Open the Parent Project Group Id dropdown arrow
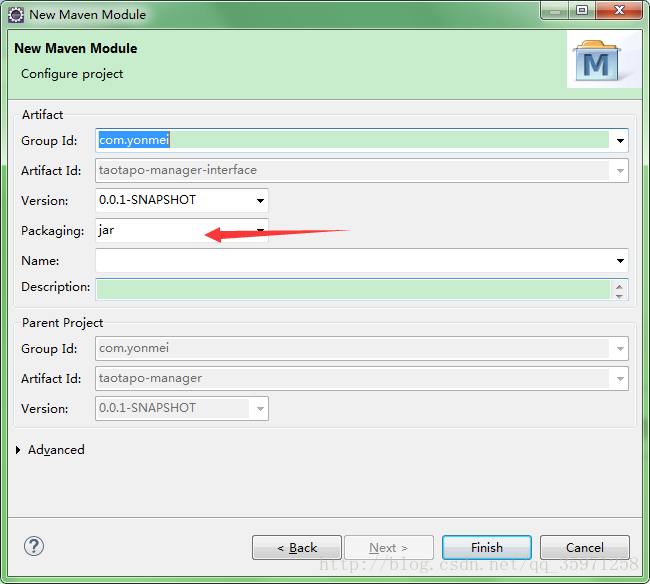 pyautogui.click(x=620, y=349)
